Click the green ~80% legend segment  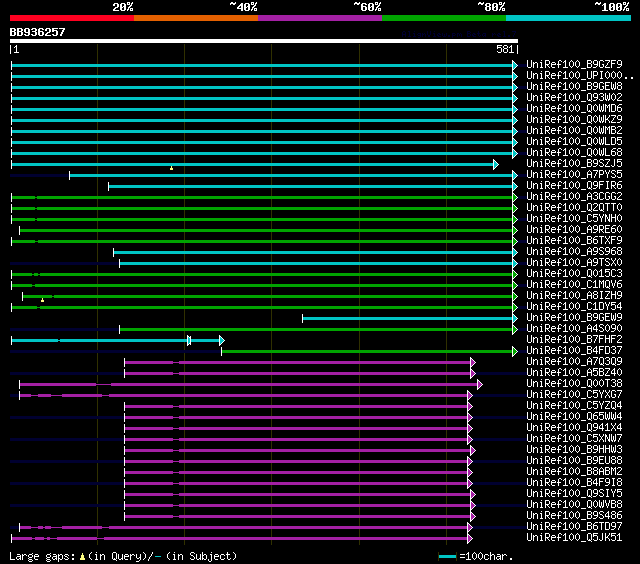(443, 18)
